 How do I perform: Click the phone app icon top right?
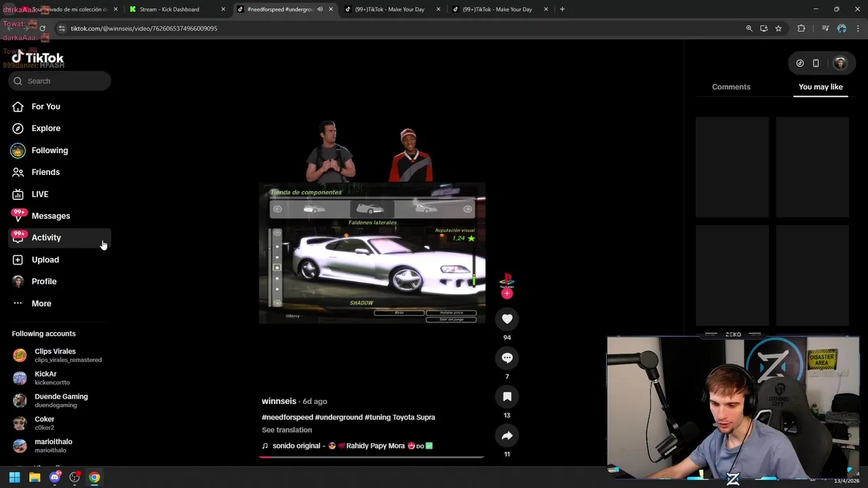pos(816,63)
